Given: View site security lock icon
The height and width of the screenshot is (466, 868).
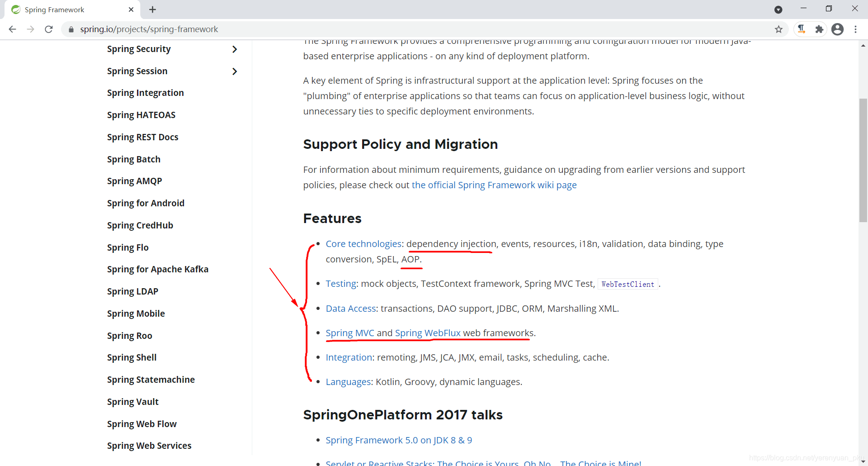Looking at the screenshot, I should [x=71, y=29].
